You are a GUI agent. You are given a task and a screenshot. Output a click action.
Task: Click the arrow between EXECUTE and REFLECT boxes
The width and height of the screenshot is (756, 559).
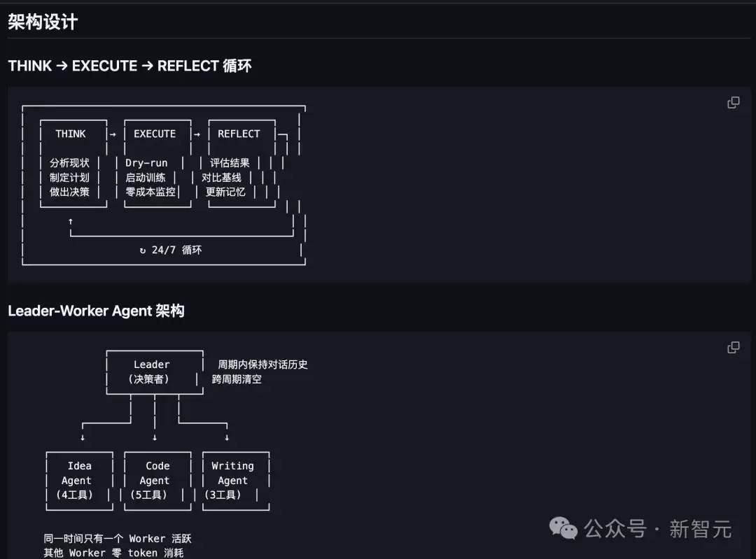[x=197, y=134]
